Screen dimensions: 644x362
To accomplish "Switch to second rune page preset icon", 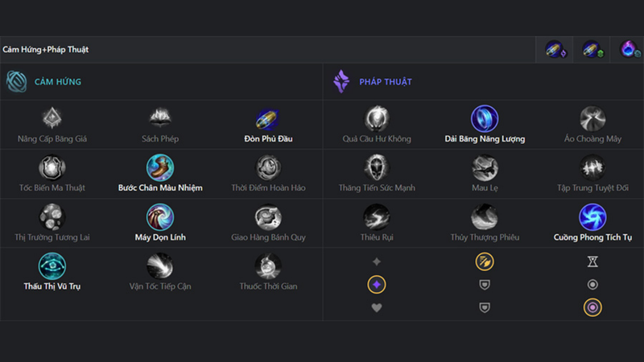I will tap(592, 50).
